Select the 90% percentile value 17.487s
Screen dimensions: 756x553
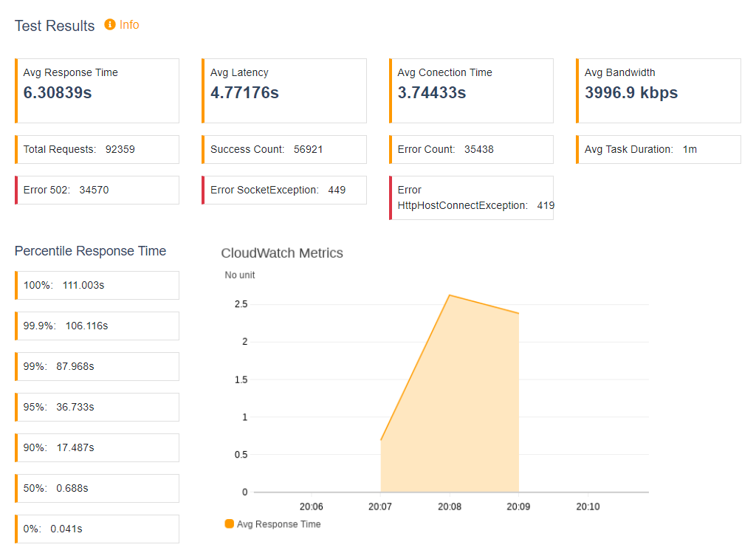75,447
